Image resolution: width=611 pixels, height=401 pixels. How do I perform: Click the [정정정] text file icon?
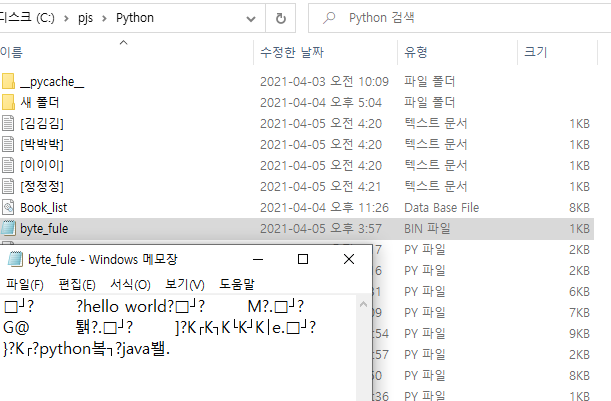(x=8, y=187)
